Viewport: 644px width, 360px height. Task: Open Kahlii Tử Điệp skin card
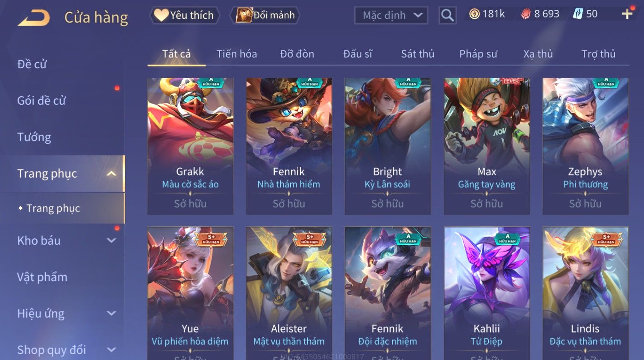487,293
